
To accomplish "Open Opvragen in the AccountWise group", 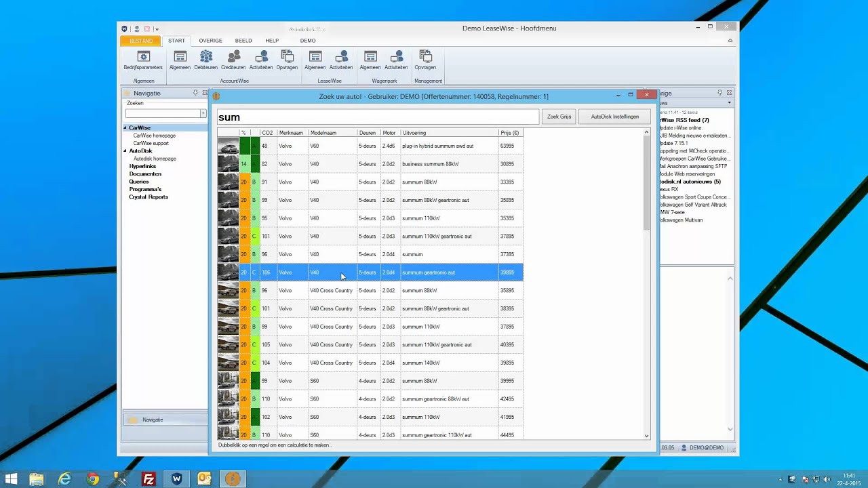I will [x=287, y=60].
